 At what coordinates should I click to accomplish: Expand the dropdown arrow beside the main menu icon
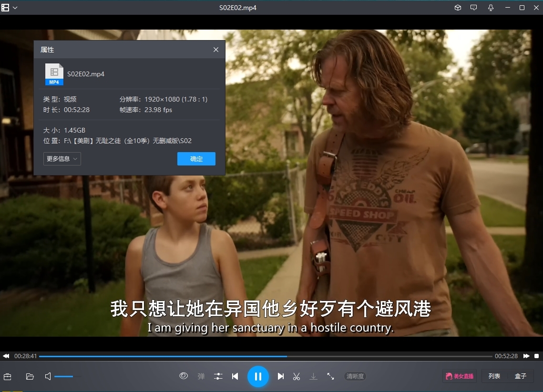click(15, 8)
